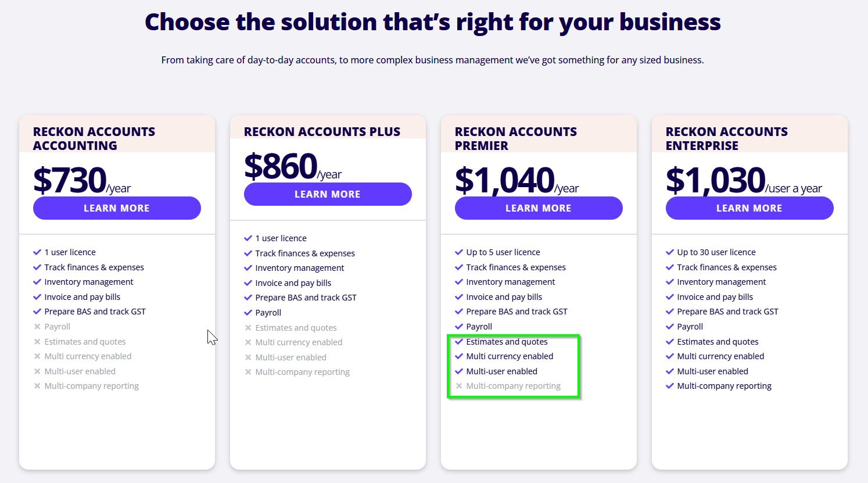Click the Reckon Accounts Plus plan title
This screenshot has width=868, height=483.
(322, 132)
